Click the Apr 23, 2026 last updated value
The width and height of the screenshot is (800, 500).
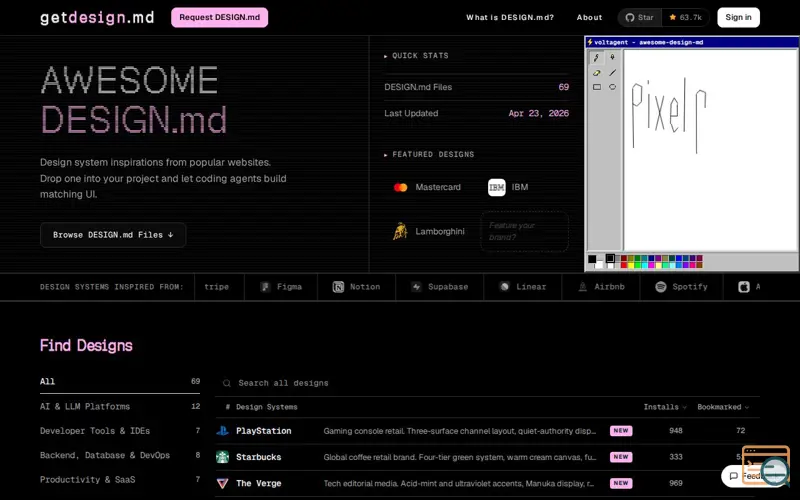coord(539,113)
